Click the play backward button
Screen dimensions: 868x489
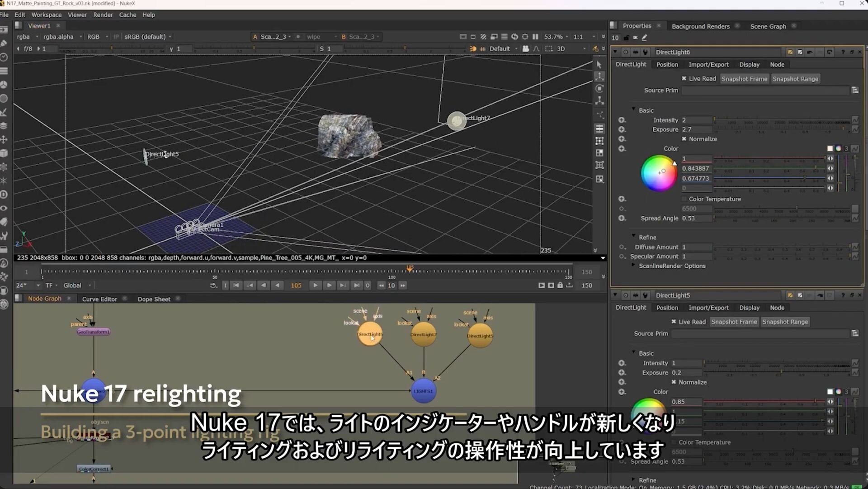(278, 285)
